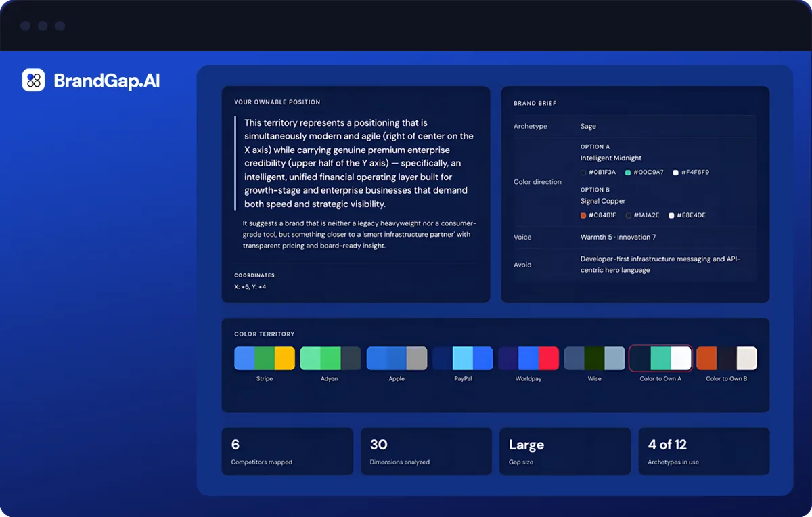Image resolution: width=812 pixels, height=517 pixels.
Task: Open the 4 of 12 Archetypes card
Action: [x=704, y=451]
